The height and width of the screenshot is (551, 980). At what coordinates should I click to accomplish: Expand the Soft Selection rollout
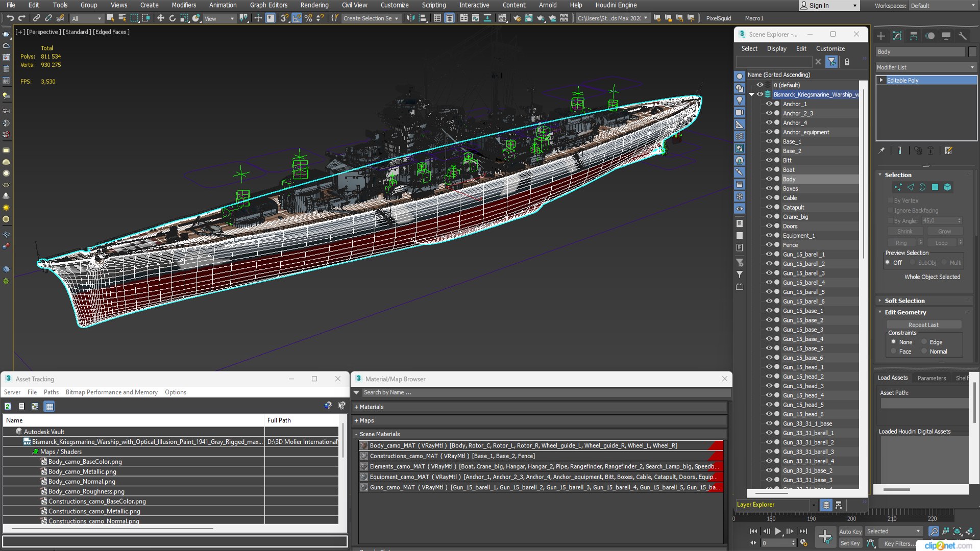coord(904,300)
